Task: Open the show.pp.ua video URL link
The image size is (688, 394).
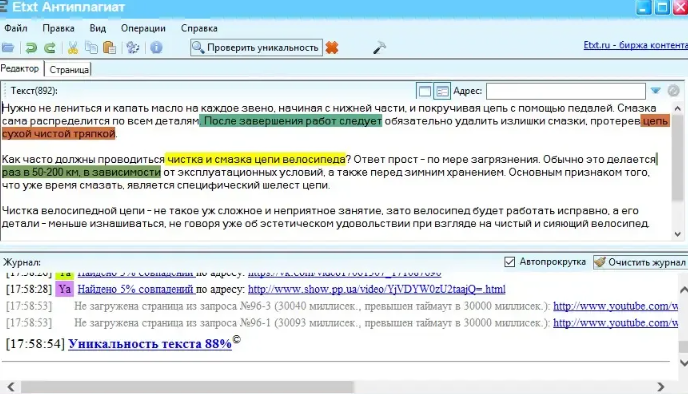Action: click(376, 289)
